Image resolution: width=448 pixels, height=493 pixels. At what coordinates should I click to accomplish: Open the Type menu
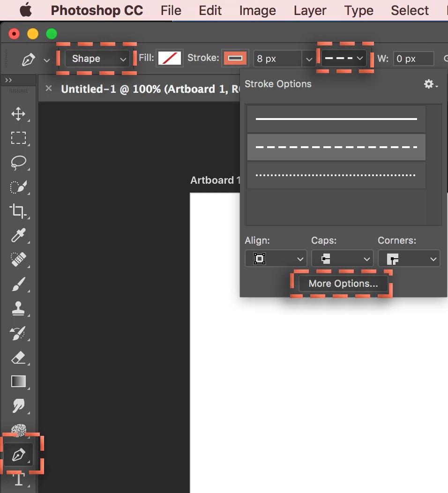tap(358, 10)
